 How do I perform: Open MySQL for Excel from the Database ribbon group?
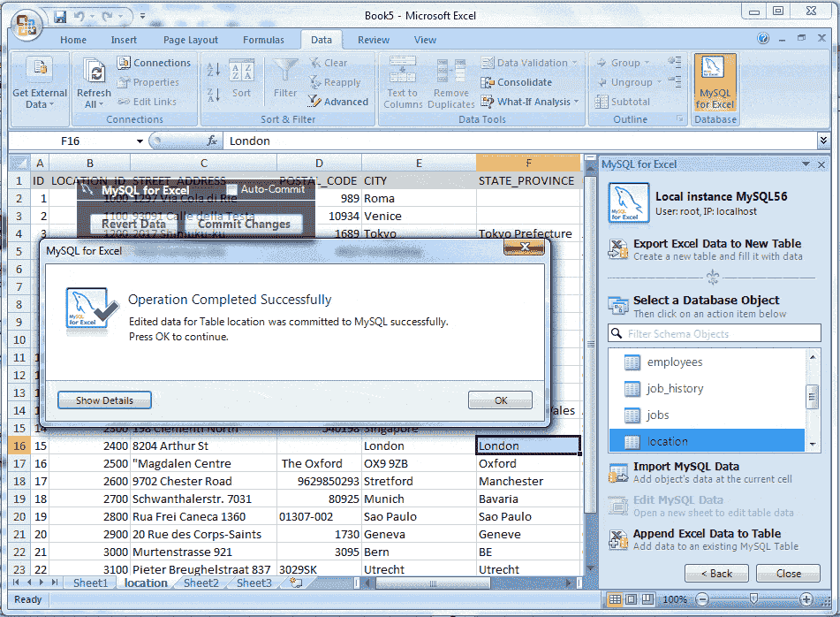pos(714,82)
